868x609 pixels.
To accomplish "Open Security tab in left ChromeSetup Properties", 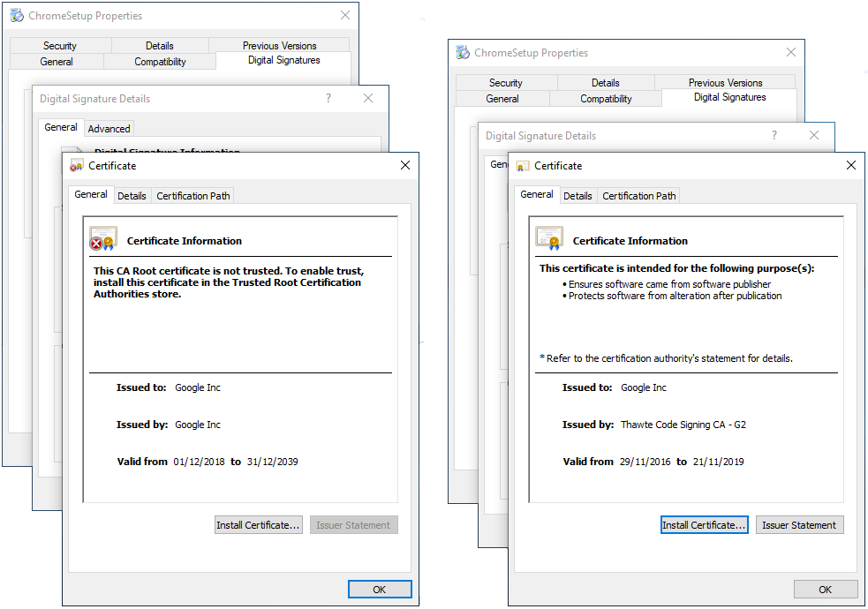I will tap(60, 46).
